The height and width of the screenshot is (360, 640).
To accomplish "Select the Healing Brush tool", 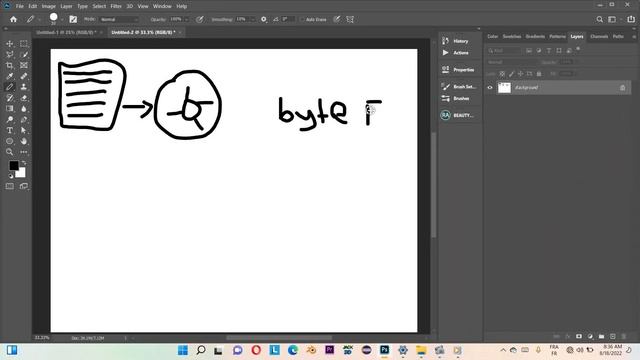I will point(24,76).
